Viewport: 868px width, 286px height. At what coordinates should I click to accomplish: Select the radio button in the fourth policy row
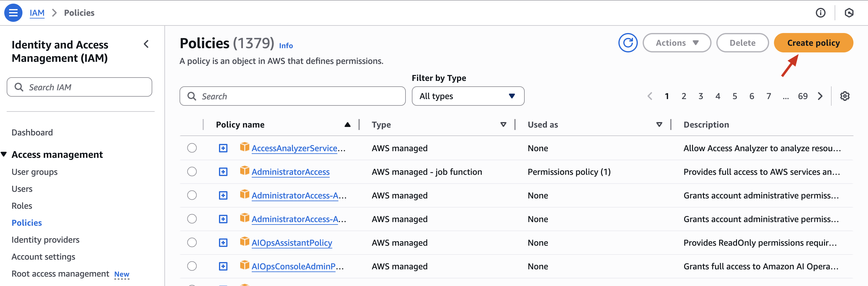192,219
